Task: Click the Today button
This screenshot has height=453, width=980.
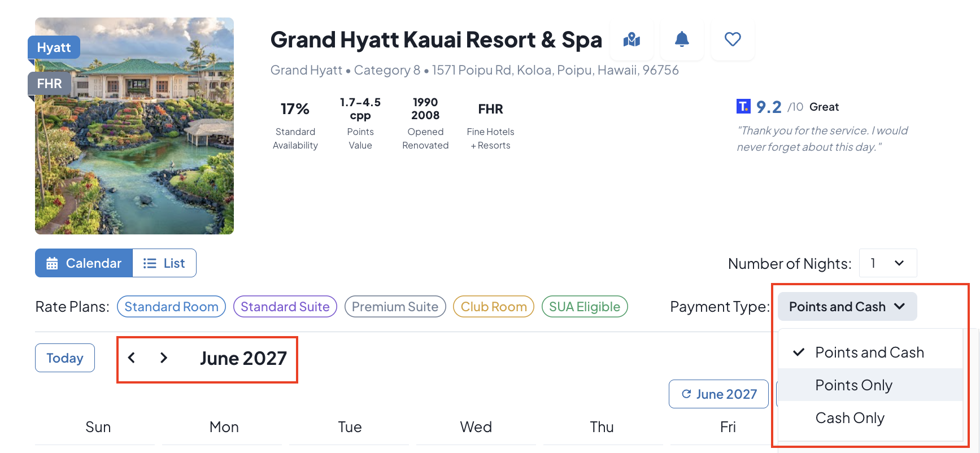Action: point(65,358)
